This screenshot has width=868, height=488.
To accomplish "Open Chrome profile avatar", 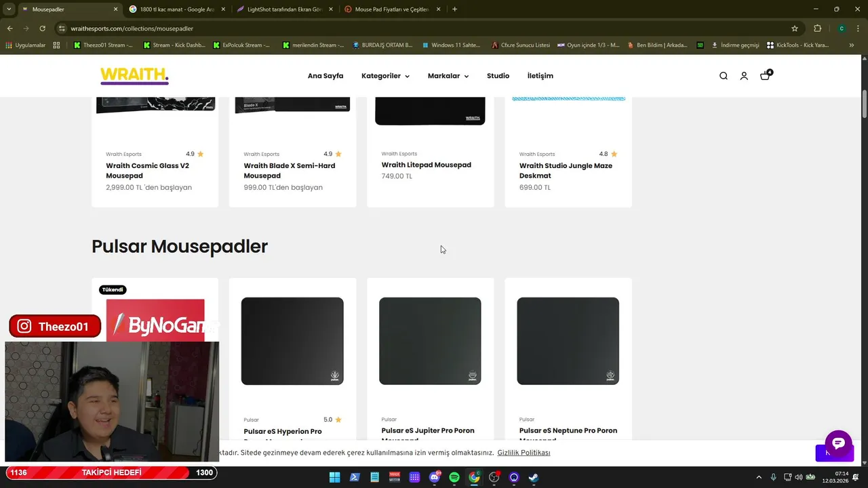I will pos(842,28).
